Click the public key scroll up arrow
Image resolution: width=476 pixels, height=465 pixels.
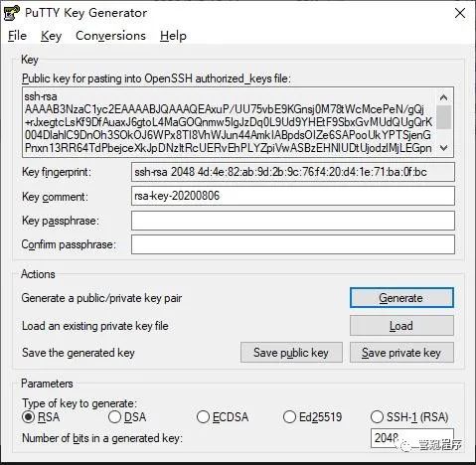(443, 97)
